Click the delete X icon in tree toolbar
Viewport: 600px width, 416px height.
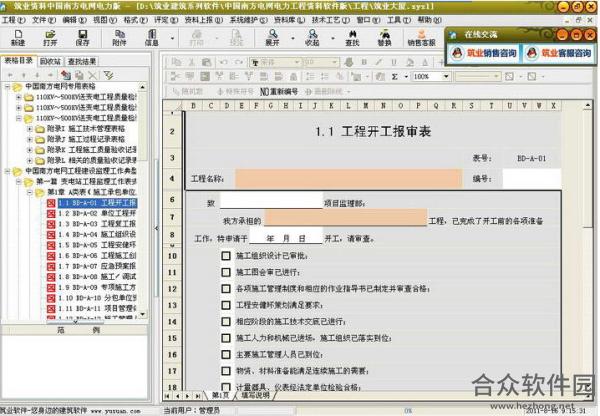93,75
